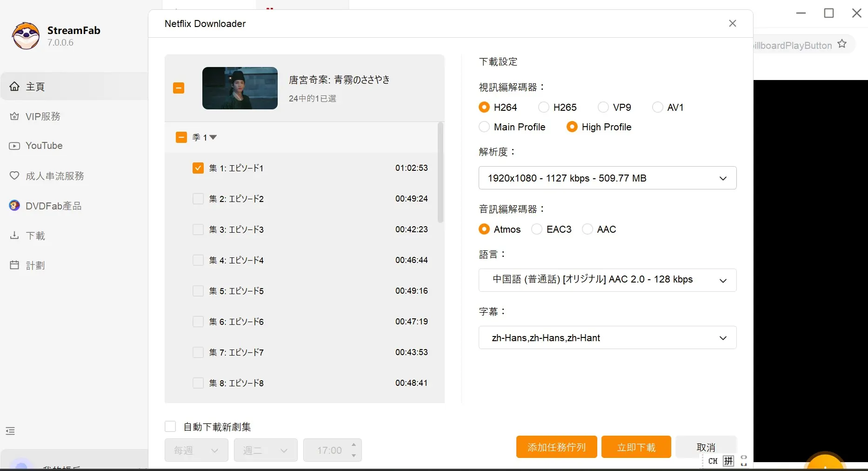Image resolution: width=868 pixels, height=471 pixels.
Task: Check episode 集 3 checkbox
Action: click(198, 229)
